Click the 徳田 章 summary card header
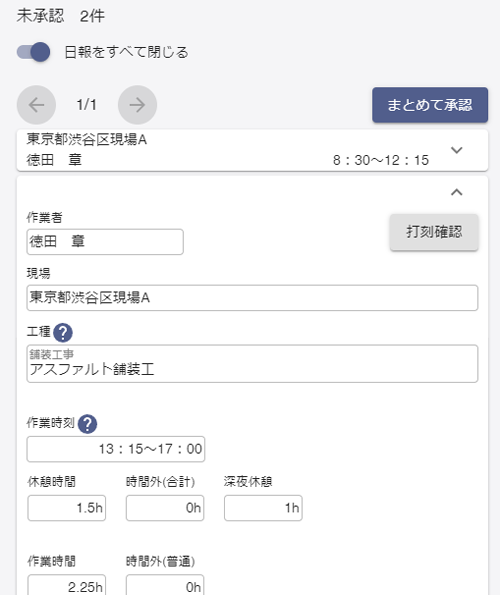Screen dimensions: 500x595 point(252,150)
